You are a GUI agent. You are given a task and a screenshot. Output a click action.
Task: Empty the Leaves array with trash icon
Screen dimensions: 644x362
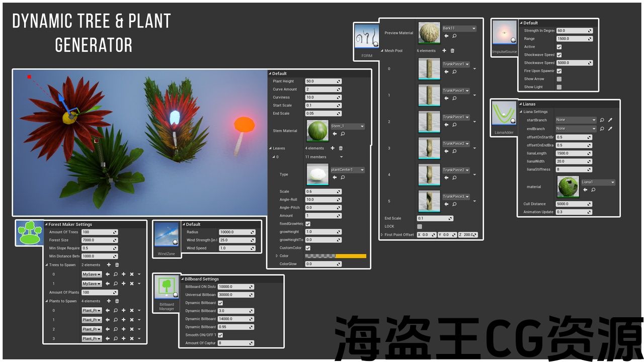[341, 148]
